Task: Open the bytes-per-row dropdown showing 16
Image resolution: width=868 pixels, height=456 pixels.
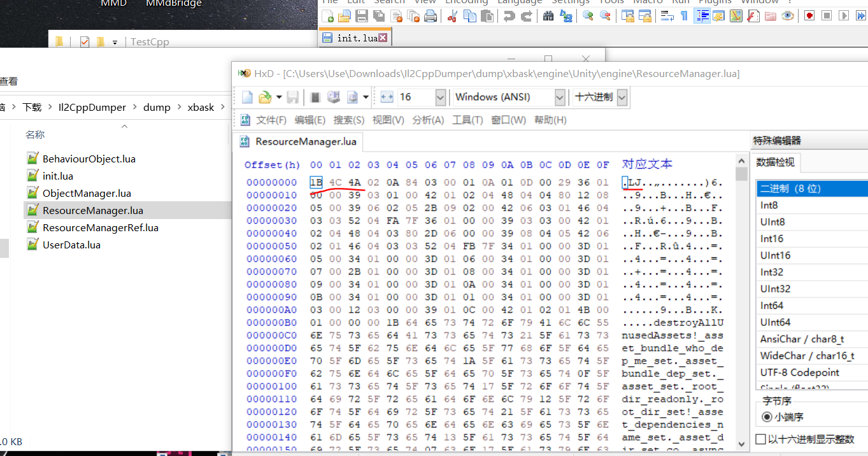Action: [x=440, y=97]
